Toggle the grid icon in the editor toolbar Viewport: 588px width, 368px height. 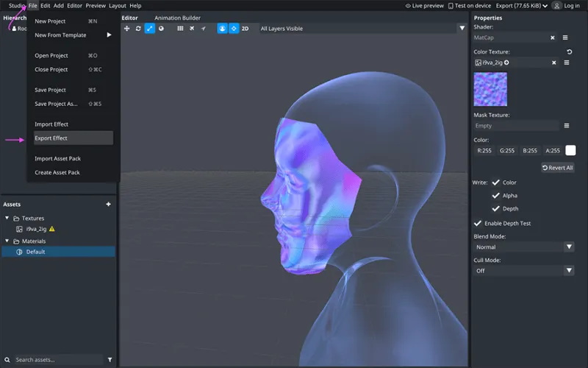(181, 29)
